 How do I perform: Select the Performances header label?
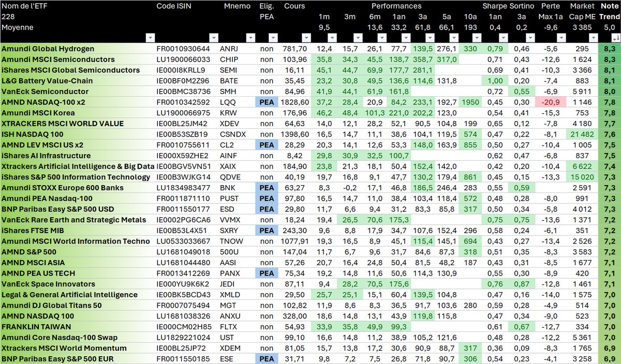pyautogui.click(x=396, y=6)
